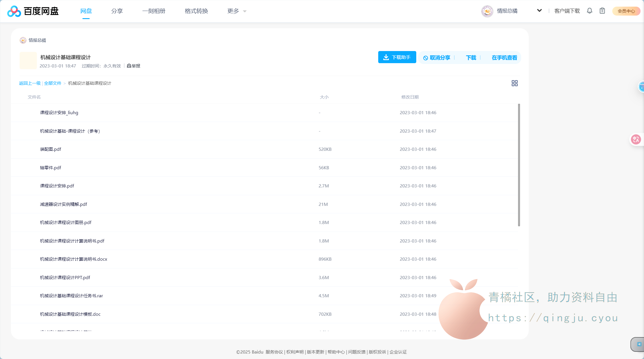
Task: Switch to grid view layout
Action: click(515, 83)
